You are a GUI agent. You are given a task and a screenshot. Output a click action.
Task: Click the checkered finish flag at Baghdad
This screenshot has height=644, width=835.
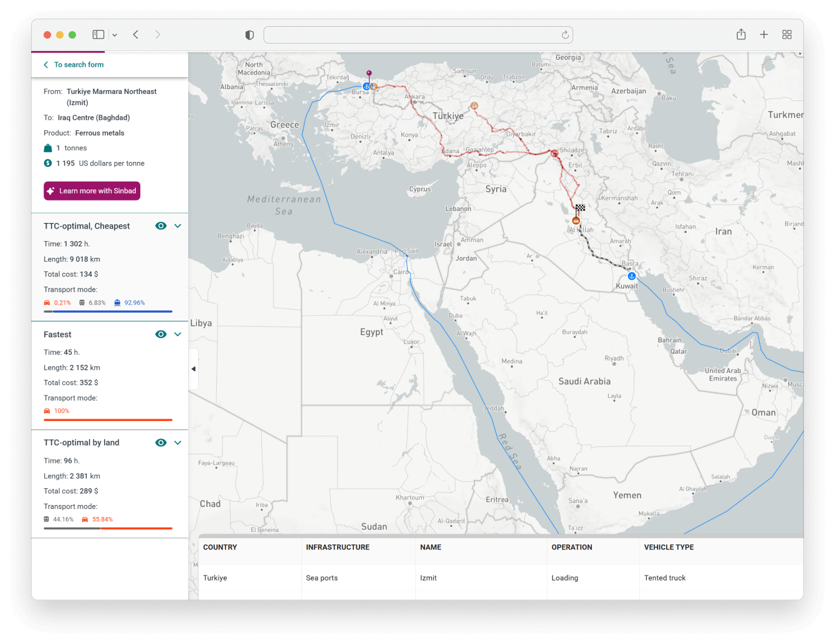[580, 208]
